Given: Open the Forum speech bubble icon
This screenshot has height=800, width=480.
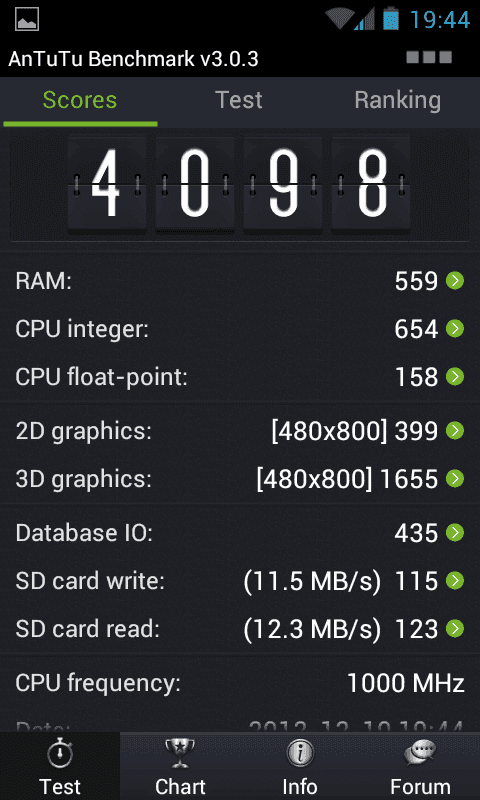Looking at the screenshot, I should 420,754.
